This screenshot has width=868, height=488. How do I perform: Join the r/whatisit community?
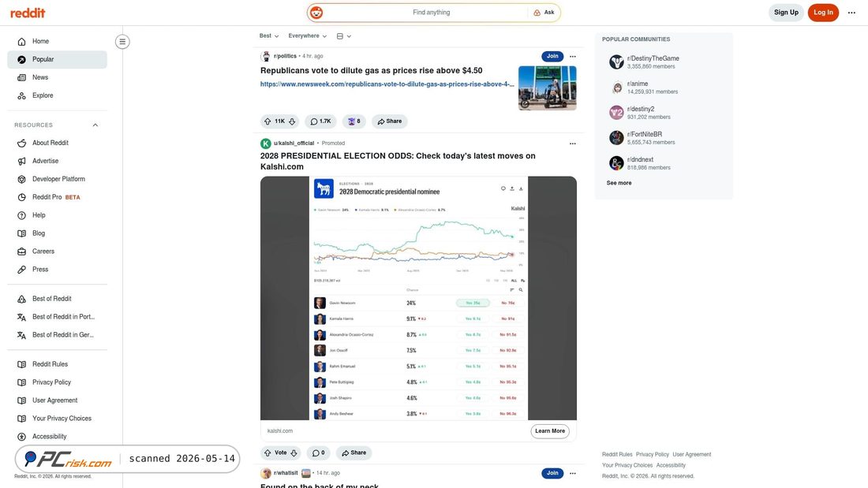552,473
